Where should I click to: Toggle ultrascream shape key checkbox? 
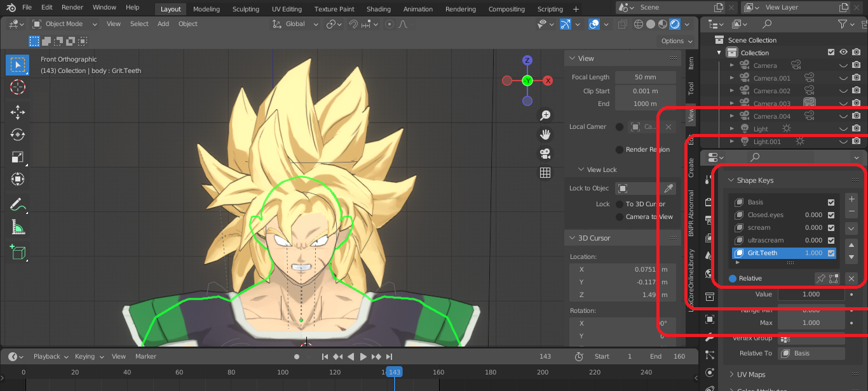point(831,241)
